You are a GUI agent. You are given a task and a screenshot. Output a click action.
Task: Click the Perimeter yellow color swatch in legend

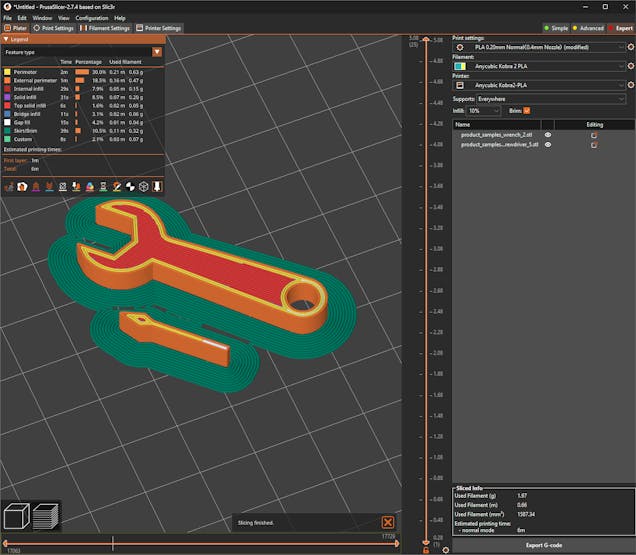pyautogui.click(x=7, y=72)
